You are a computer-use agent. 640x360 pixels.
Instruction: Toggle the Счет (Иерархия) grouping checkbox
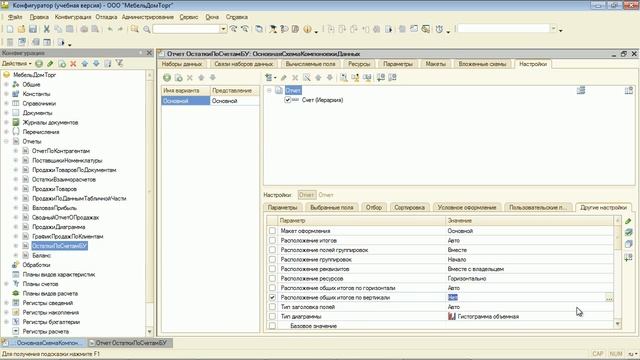pos(287,100)
